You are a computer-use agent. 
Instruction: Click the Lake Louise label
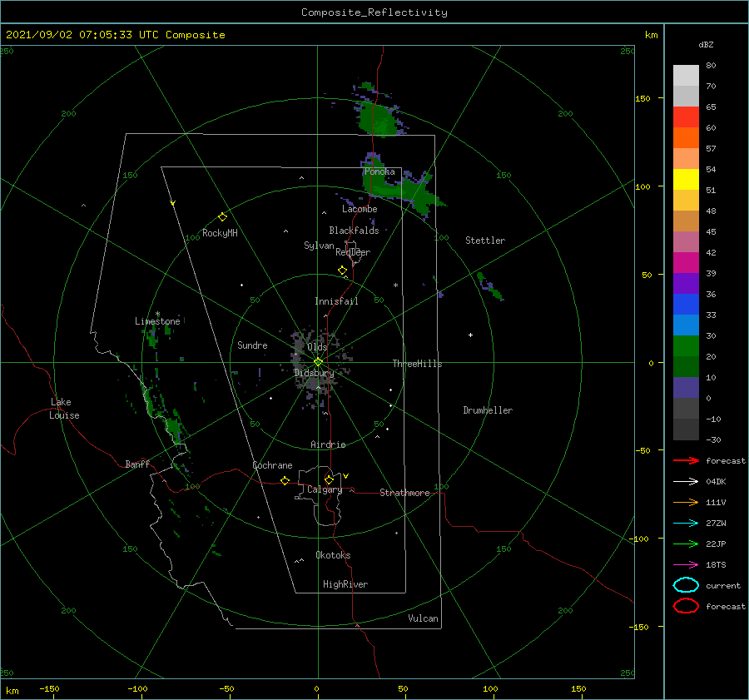pos(64,409)
